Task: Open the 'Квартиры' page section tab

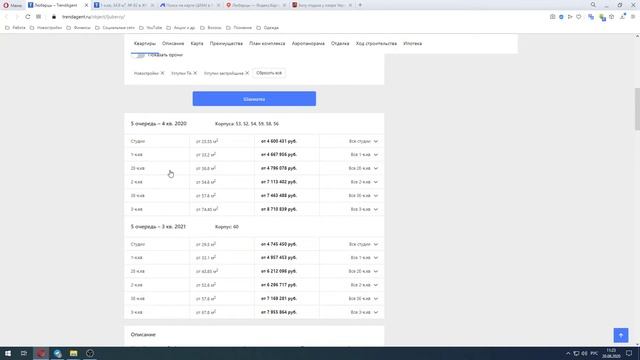Action: click(145, 43)
